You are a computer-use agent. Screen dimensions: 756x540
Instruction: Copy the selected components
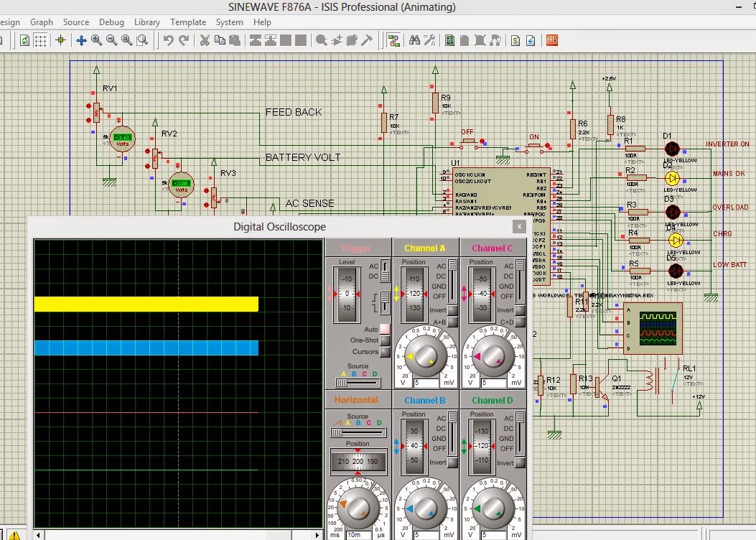point(218,40)
